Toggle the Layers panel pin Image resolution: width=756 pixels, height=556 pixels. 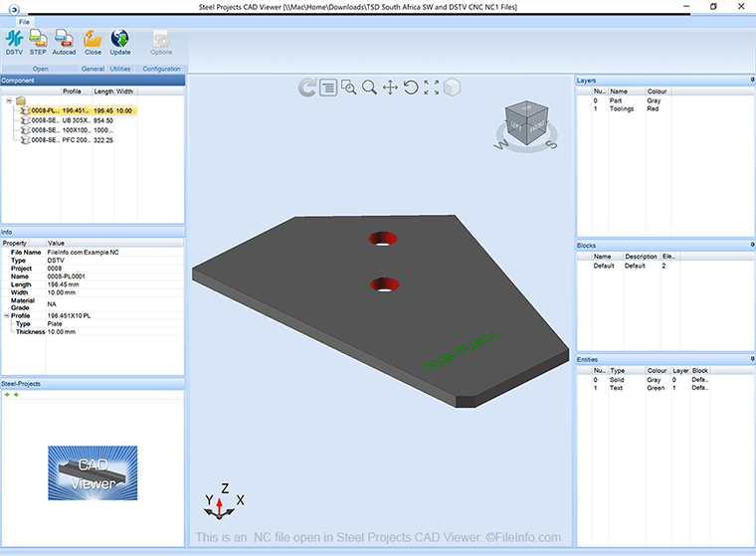752,80
